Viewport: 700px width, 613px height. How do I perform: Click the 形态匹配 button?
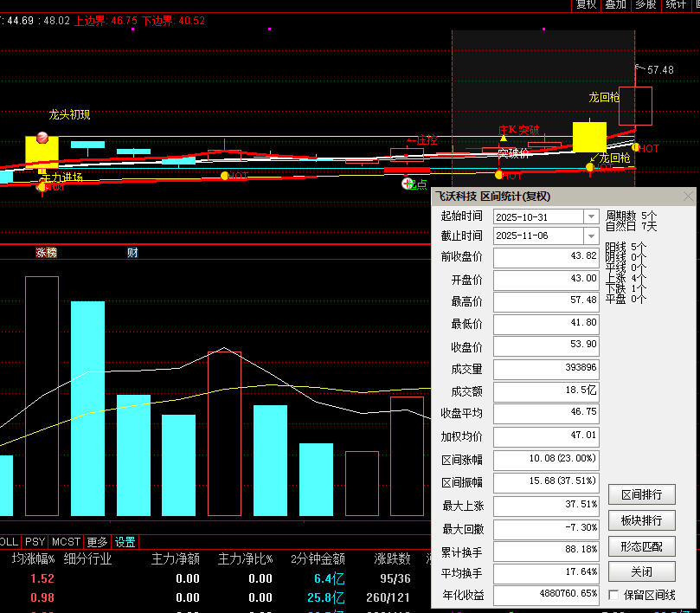pos(641,546)
